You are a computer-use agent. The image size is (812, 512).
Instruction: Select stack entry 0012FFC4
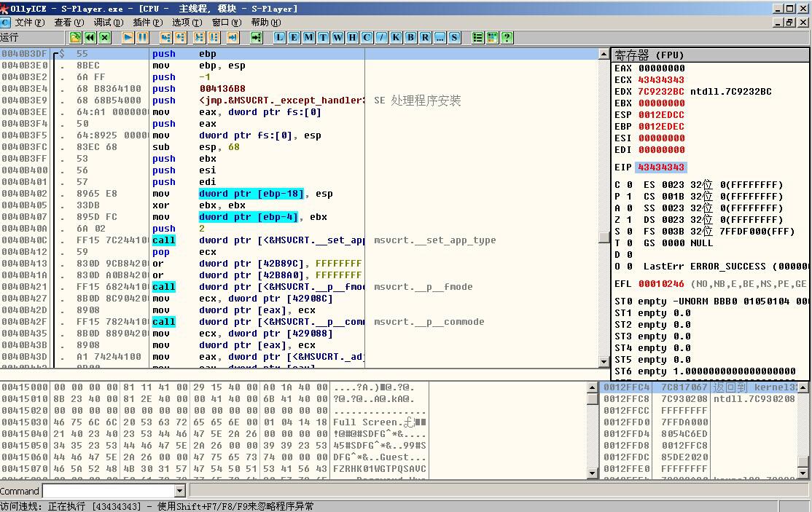pyautogui.click(x=699, y=387)
